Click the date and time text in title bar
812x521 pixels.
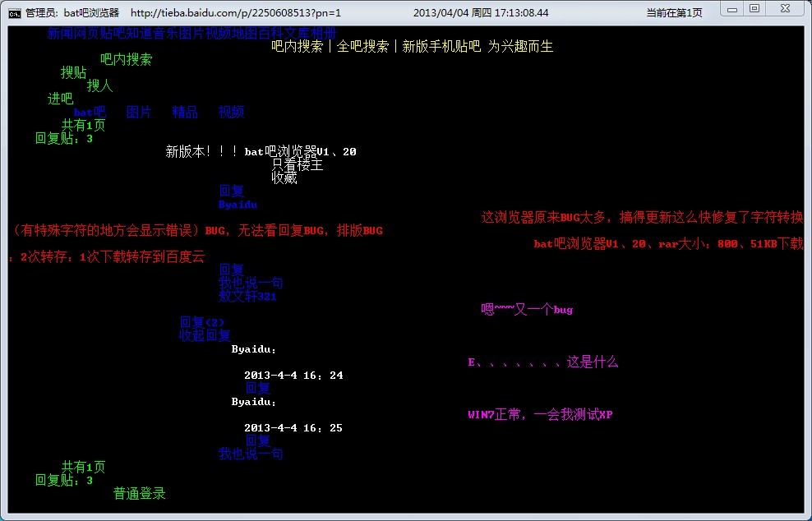481,13
